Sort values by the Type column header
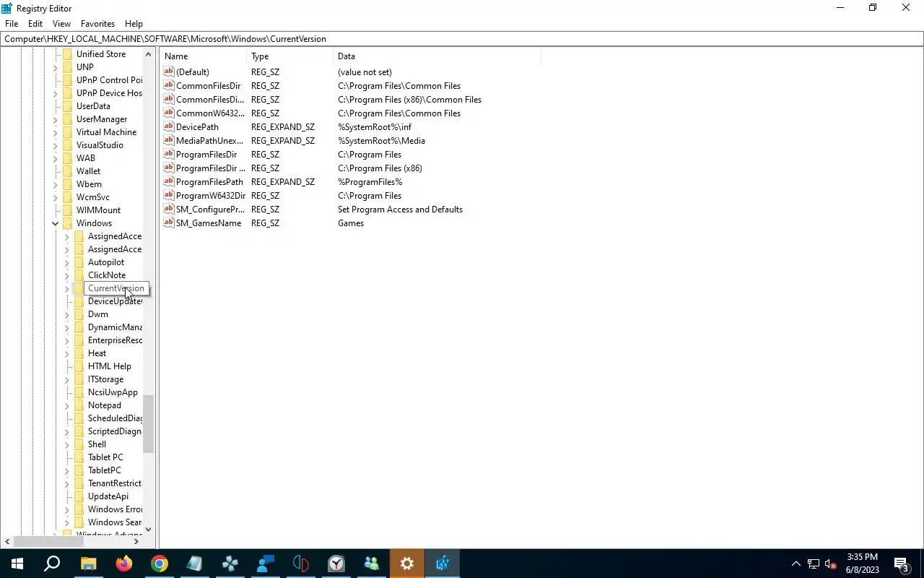 pyautogui.click(x=290, y=56)
